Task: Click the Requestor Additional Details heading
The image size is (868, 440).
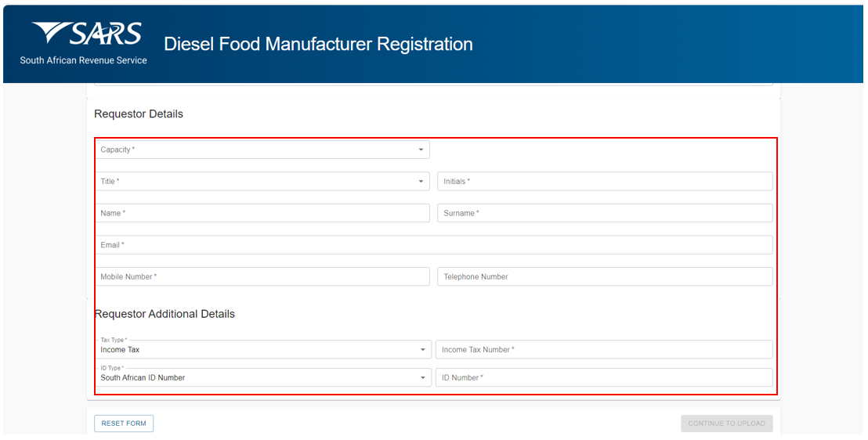Action: pos(165,314)
